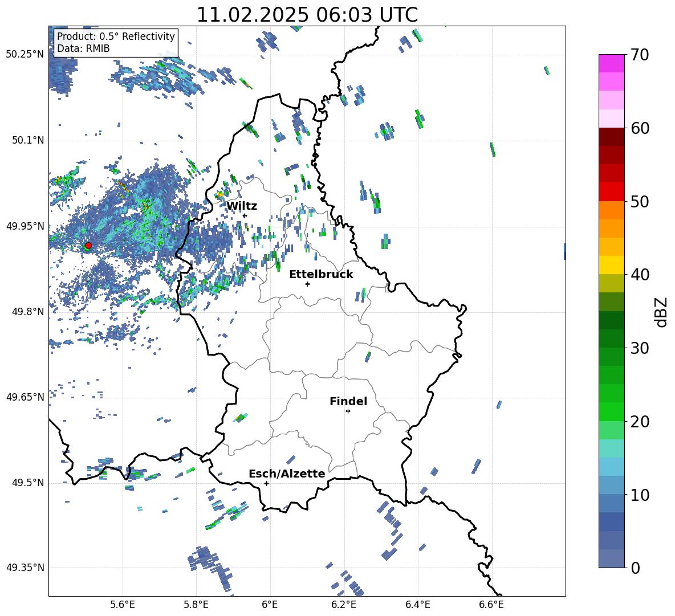Click the '50.1°N' latitude label

28,140
